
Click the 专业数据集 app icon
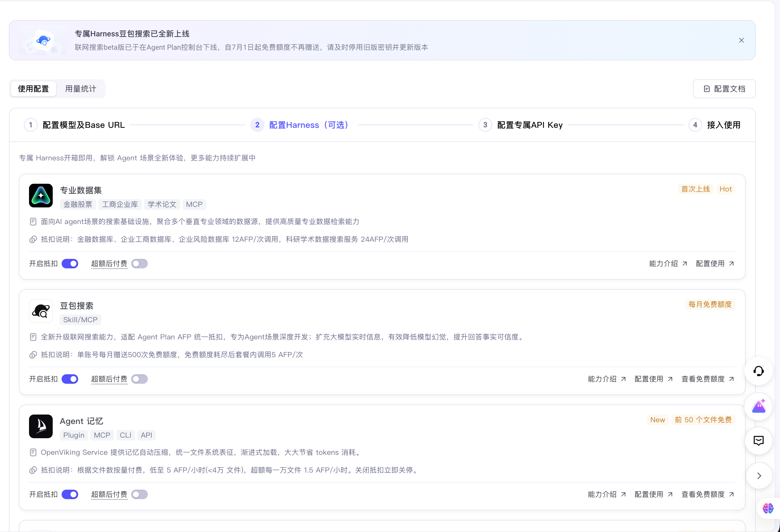pyautogui.click(x=41, y=196)
